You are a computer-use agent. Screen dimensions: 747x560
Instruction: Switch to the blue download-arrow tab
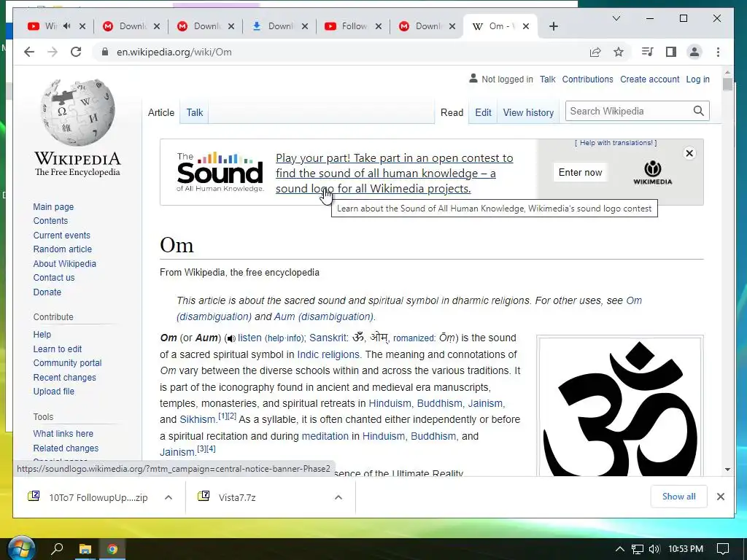tap(278, 26)
